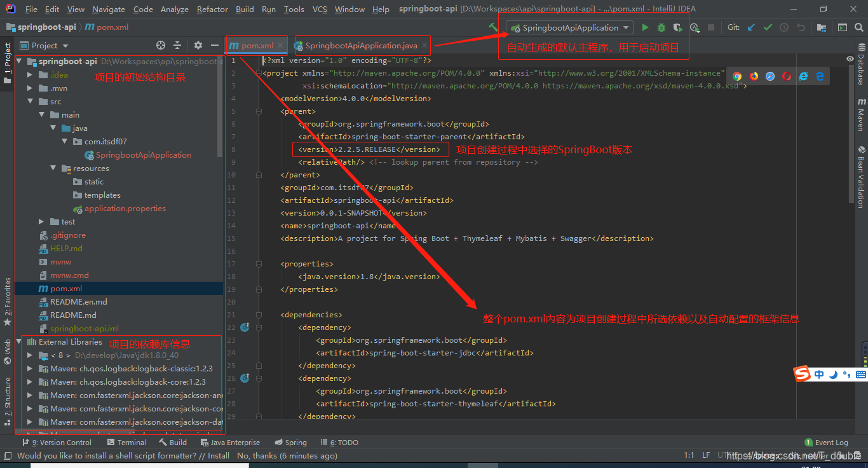Expand Maven: ch.qos.logback:logback-classic:1.2.3 library

30,368
